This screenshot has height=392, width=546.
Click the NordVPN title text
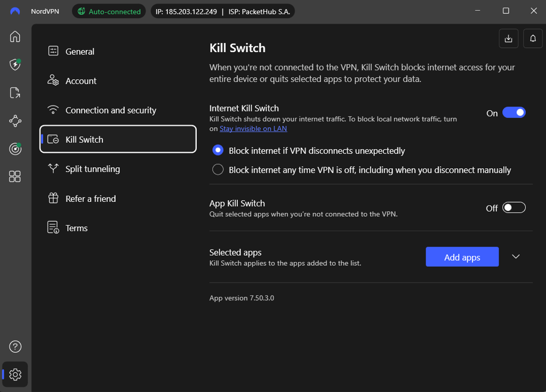click(45, 11)
